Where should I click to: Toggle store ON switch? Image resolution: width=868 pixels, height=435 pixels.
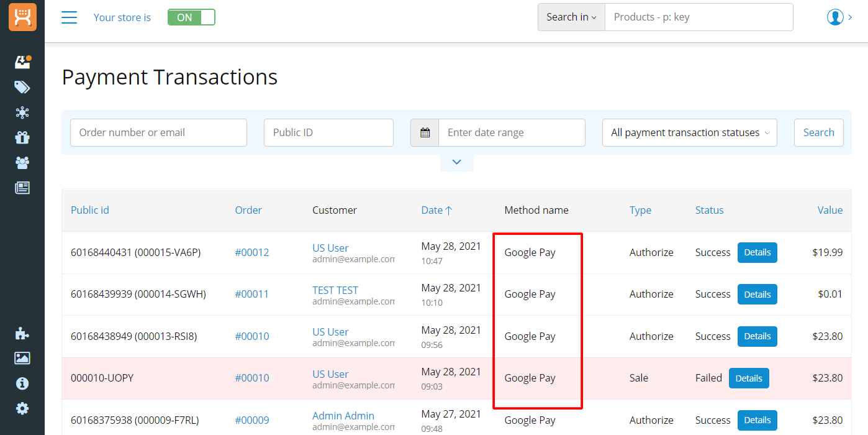coord(191,17)
